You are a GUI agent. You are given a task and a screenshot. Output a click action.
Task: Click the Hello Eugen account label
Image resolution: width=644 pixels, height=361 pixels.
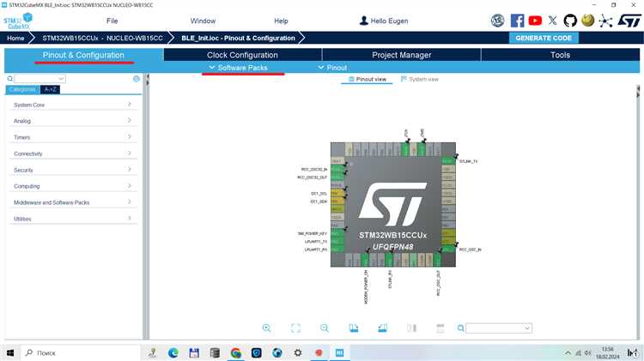[389, 21]
